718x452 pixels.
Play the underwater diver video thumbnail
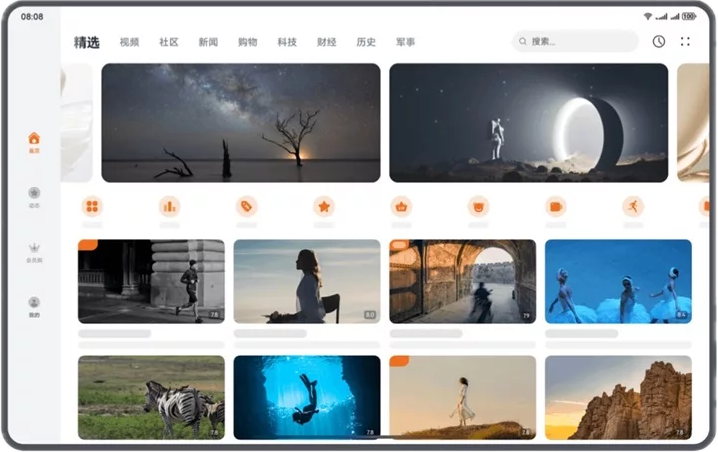click(x=307, y=397)
